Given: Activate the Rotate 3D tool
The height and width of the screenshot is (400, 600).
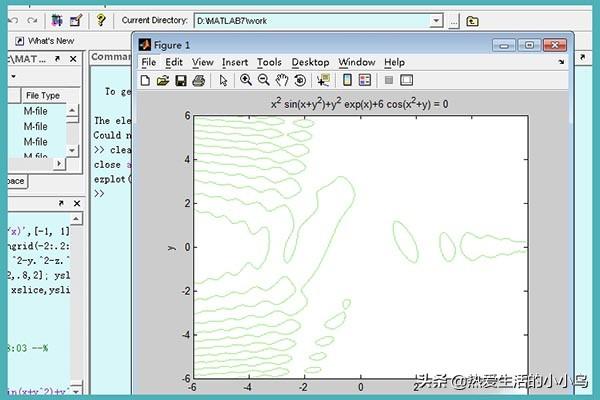Looking at the screenshot, I should 300,80.
